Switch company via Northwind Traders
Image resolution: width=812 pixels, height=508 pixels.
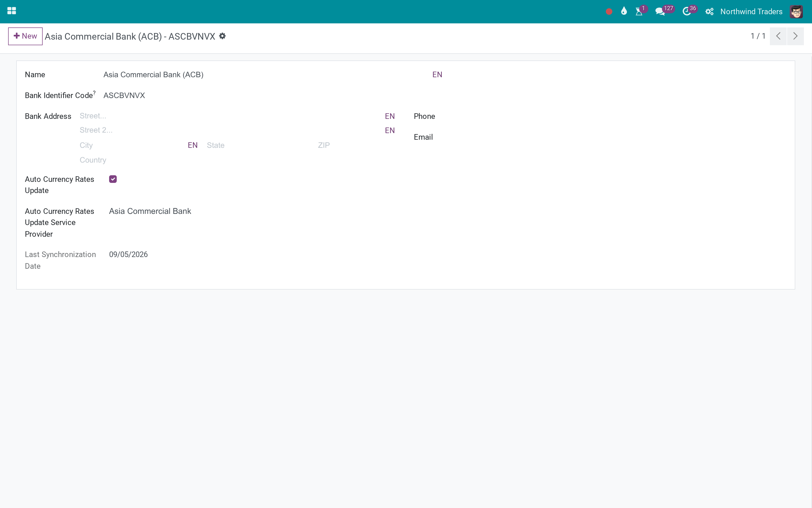coord(751,12)
